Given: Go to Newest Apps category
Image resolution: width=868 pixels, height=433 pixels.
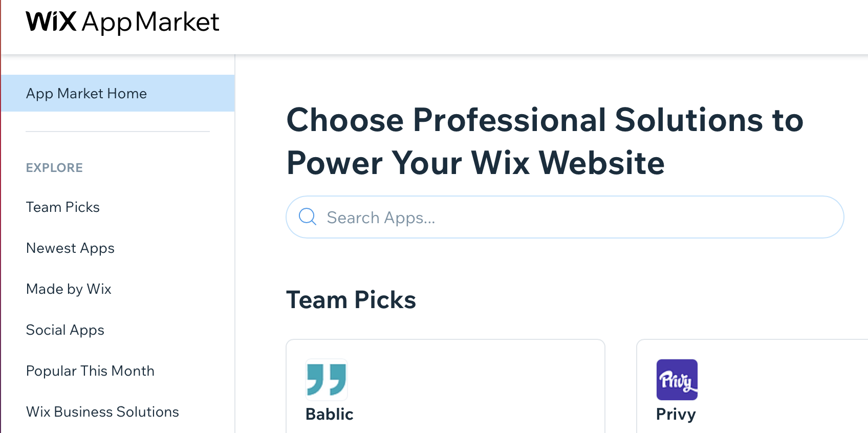Looking at the screenshot, I should coord(70,248).
